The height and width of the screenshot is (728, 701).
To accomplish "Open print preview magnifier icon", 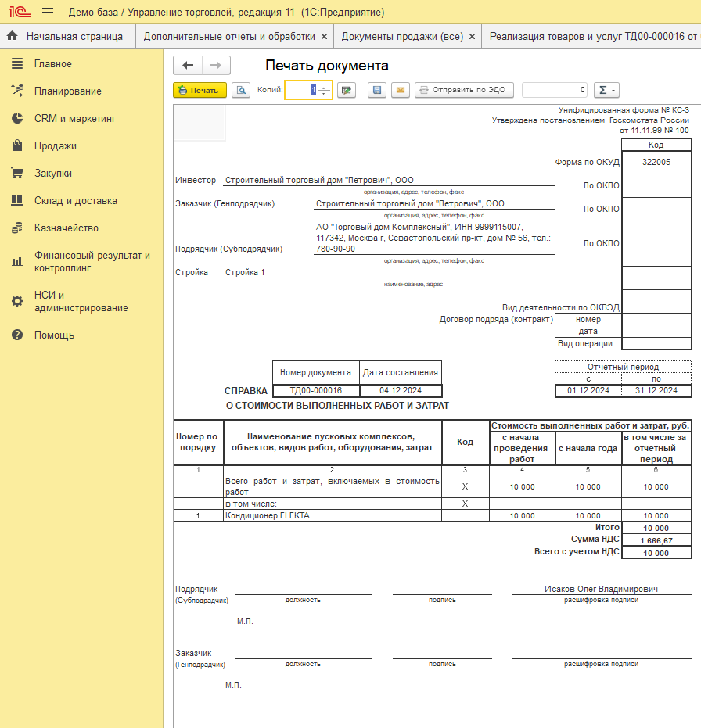I will click(241, 90).
